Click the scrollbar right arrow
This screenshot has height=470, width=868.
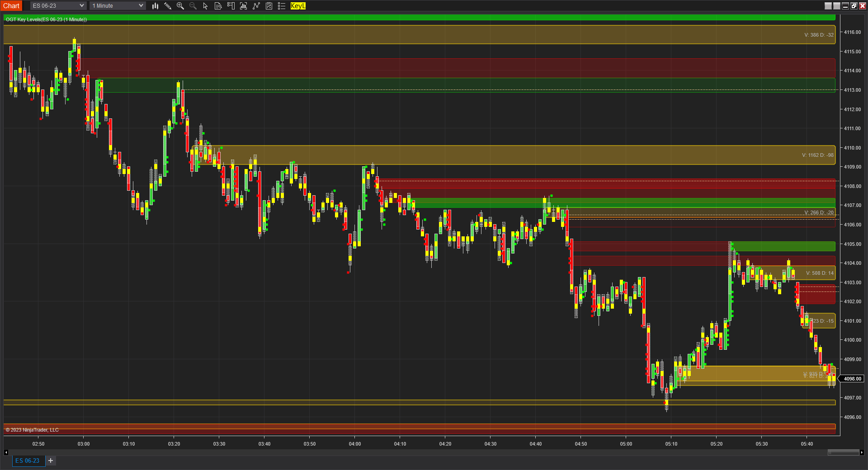pyautogui.click(x=862, y=452)
